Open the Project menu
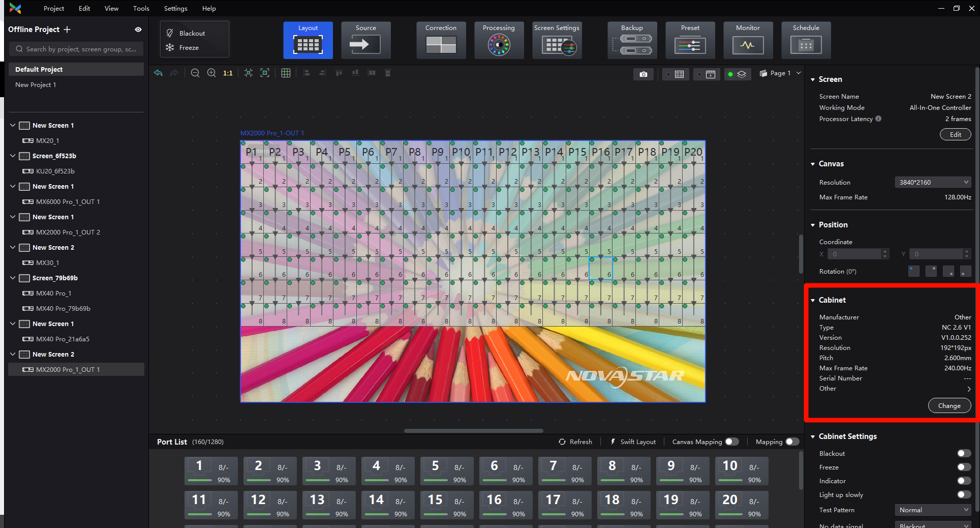Viewport: 980px width, 528px height. pos(54,8)
